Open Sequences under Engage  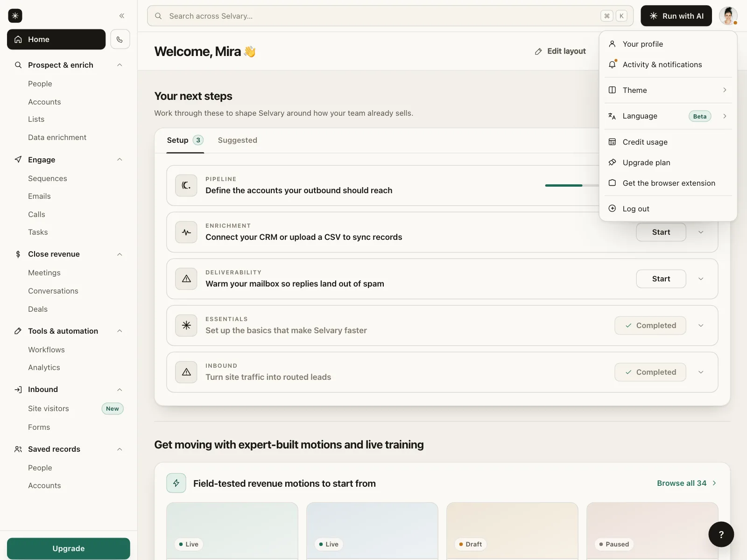pyautogui.click(x=47, y=178)
